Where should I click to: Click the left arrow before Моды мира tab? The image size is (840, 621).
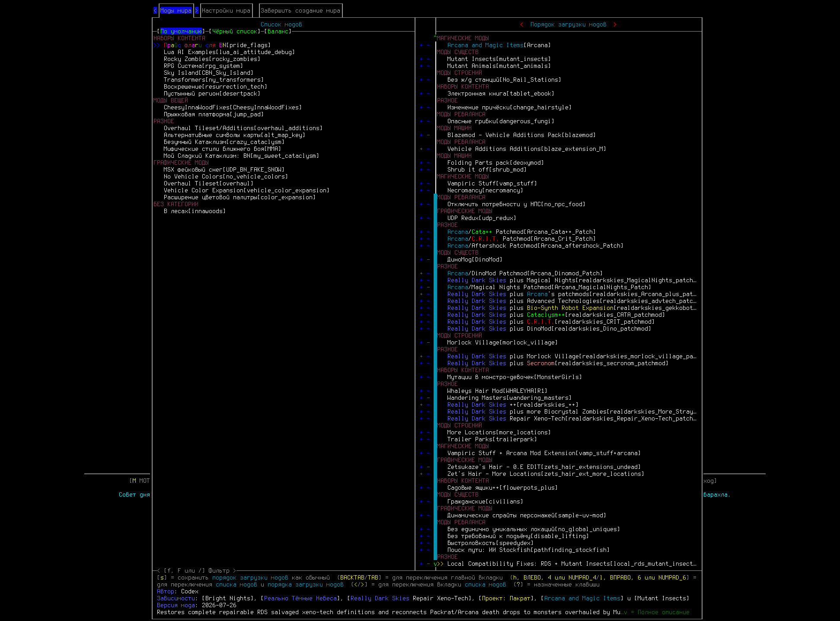point(155,10)
